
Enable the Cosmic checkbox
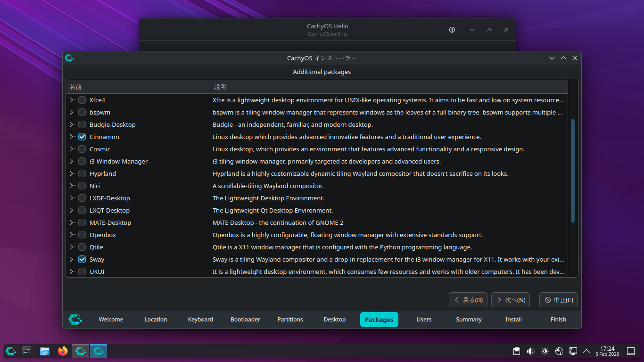tap(82, 149)
